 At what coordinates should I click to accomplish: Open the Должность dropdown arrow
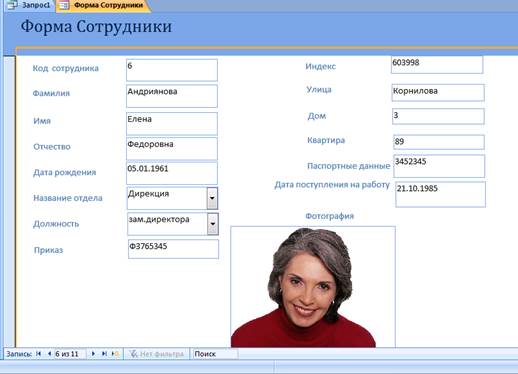(213, 224)
